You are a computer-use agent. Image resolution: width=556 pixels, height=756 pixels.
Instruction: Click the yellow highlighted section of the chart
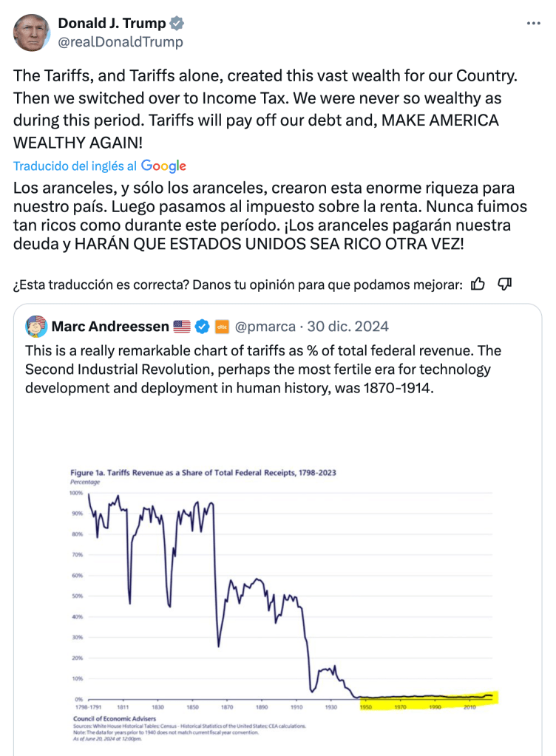coord(429,697)
